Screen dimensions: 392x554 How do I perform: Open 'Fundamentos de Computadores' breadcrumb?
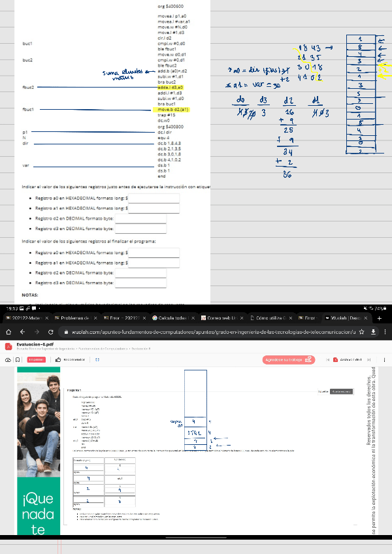103,349
